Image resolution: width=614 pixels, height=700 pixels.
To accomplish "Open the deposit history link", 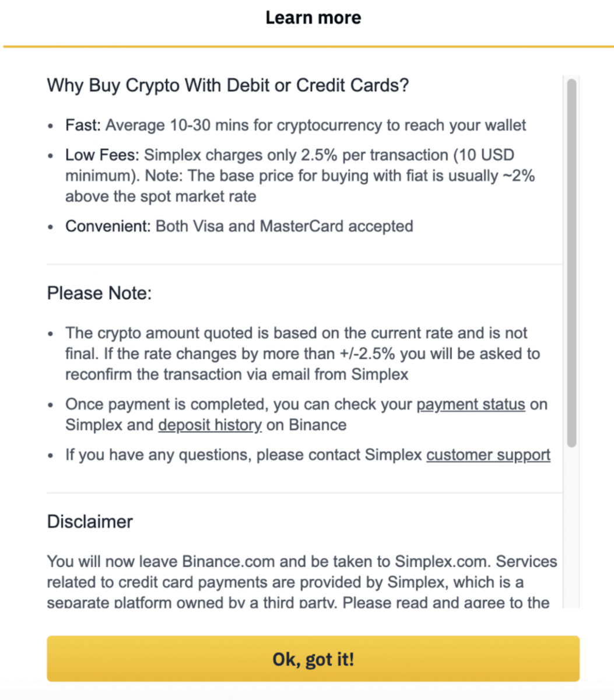I will pos(210,425).
